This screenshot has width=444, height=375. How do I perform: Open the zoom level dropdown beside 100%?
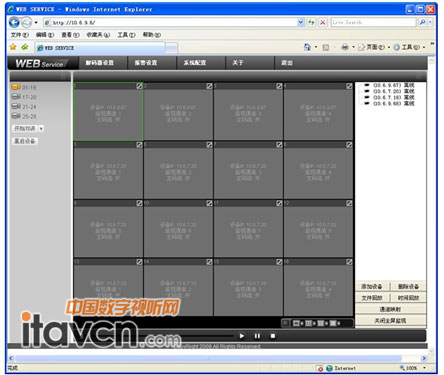point(424,368)
